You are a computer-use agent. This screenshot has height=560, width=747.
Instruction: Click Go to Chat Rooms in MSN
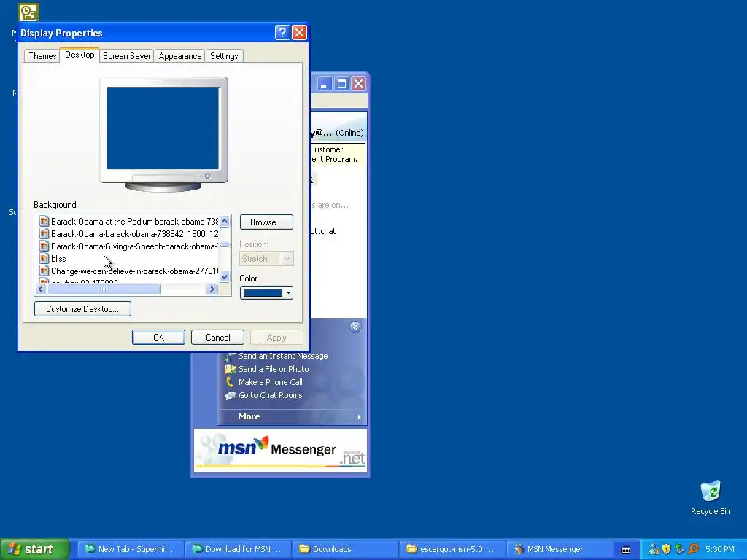click(x=270, y=395)
